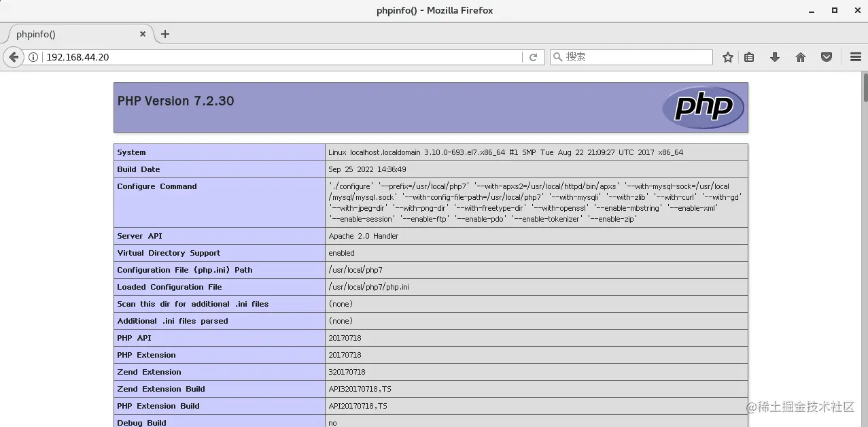The height and width of the screenshot is (427, 868).
Task: Close the Firefox window
Action: coord(857,10)
